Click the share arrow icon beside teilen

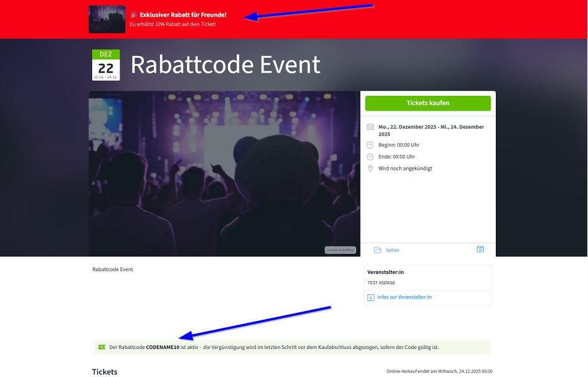pyautogui.click(x=377, y=250)
